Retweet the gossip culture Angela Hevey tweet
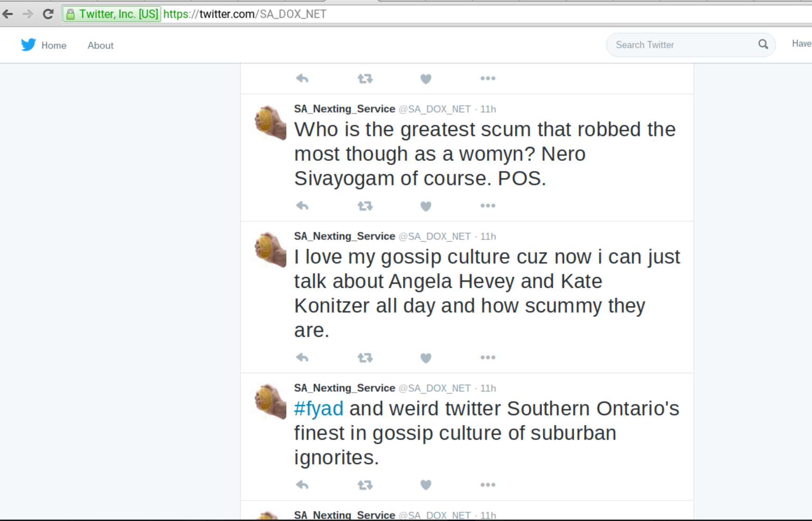 pyautogui.click(x=365, y=358)
